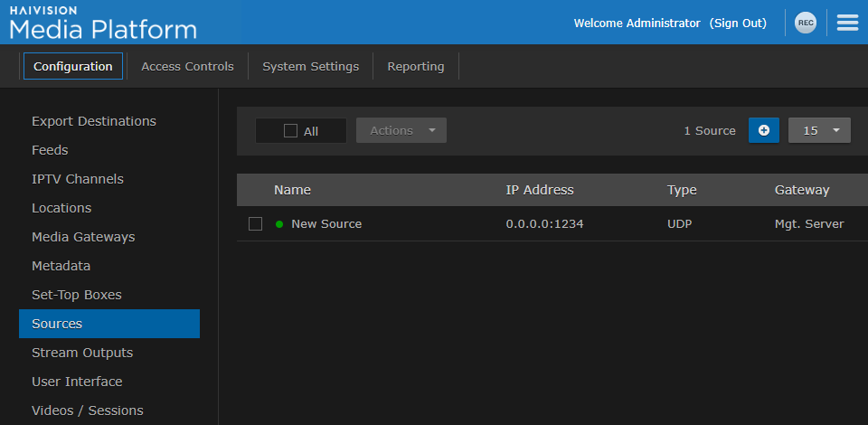Click the Haivision Media Platform logo
Viewport: 868px width, 425px height.
(103, 23)
